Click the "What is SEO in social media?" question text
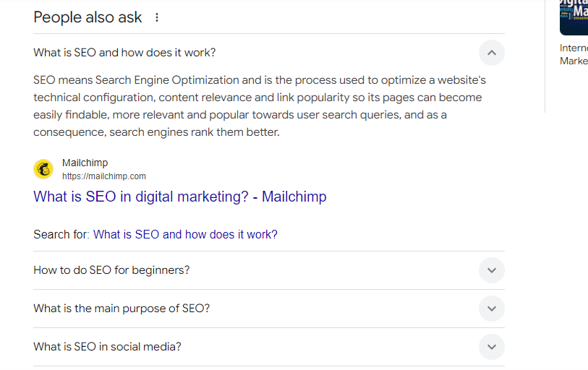 [x=107, y=347]
